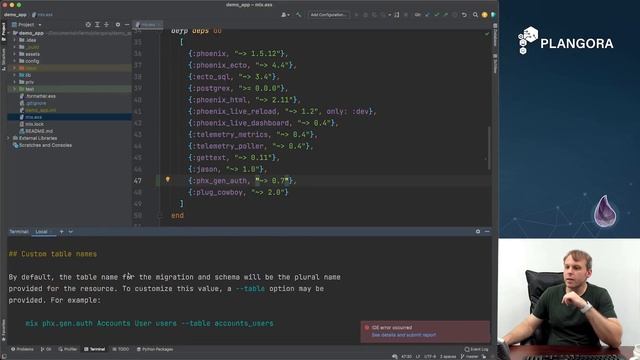
Task: Click the Build project hammer icon
Action: click(x=298, y=15)
